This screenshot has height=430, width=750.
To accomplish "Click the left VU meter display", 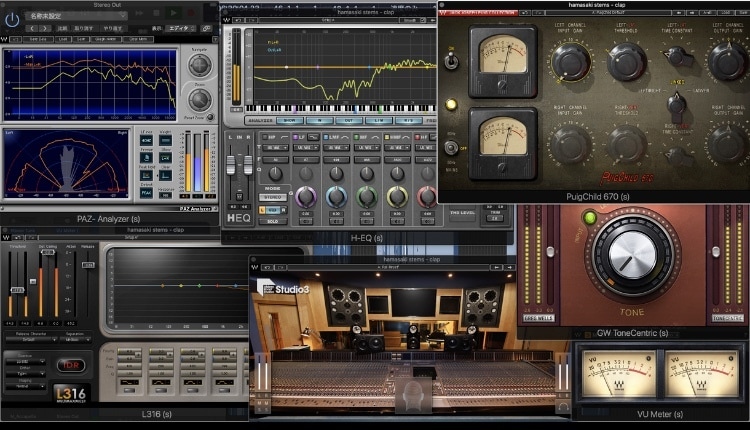I will point(618,374).
